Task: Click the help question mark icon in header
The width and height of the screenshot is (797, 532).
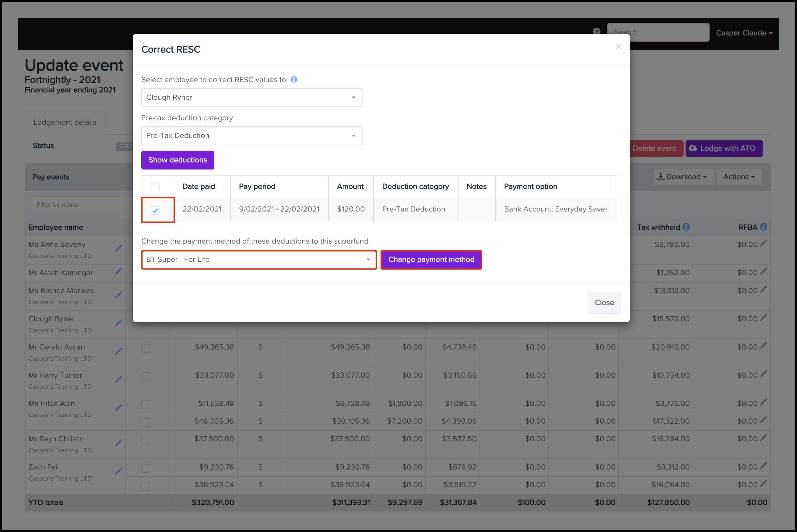Action: click(x=597, y=32)
